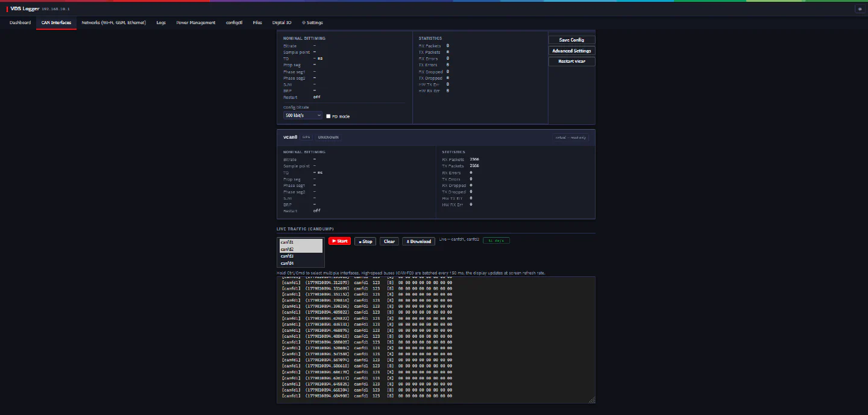Click the virtual read-only badge
This screenshot has width=868, height=415.
(x=571, y=138)
